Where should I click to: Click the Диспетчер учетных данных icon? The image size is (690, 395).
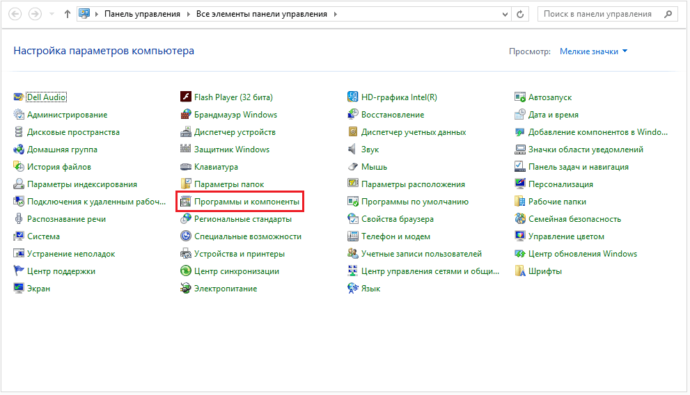click(352, 132)
